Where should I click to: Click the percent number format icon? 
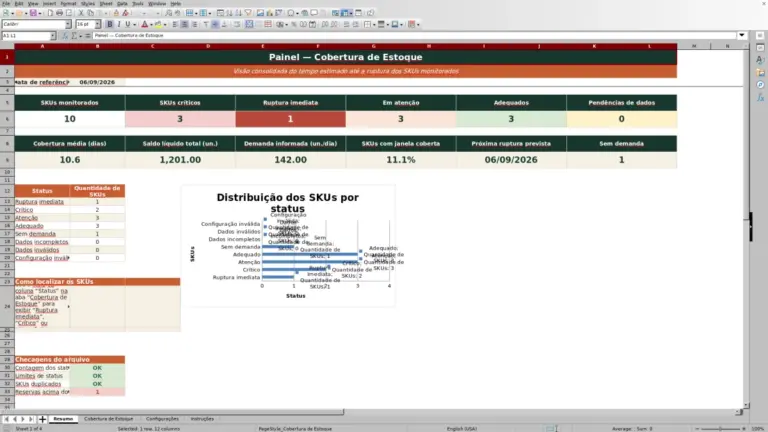[294, 24]
